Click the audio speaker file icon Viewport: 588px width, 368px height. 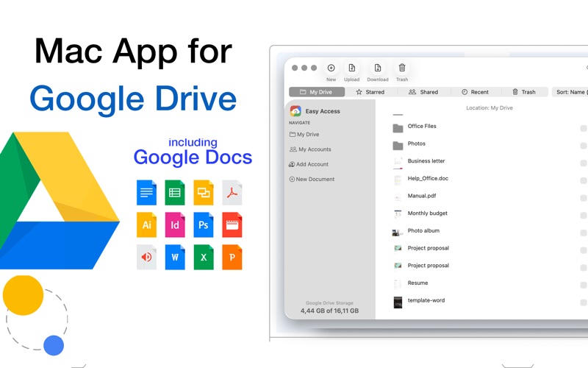146,257
